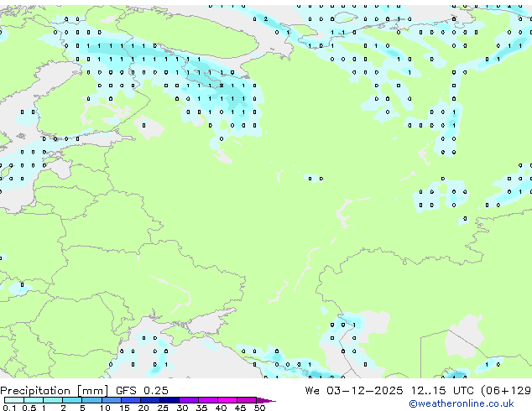Pick the legend swatch between 5 and 10
The height and width of the screenshot is (411, 532).
click(91, 400)
